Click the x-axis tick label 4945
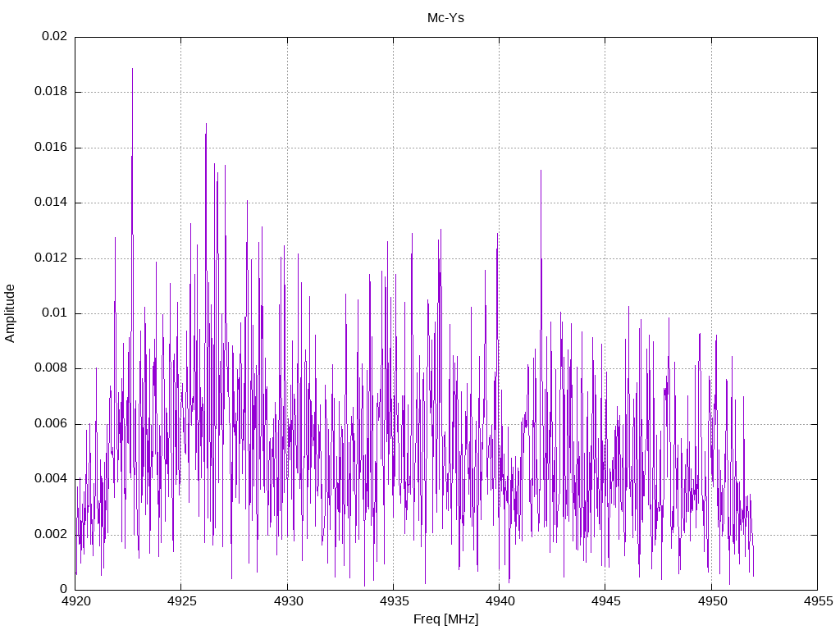This screenshot has height=630, width=840. click(x=606, y=601)
